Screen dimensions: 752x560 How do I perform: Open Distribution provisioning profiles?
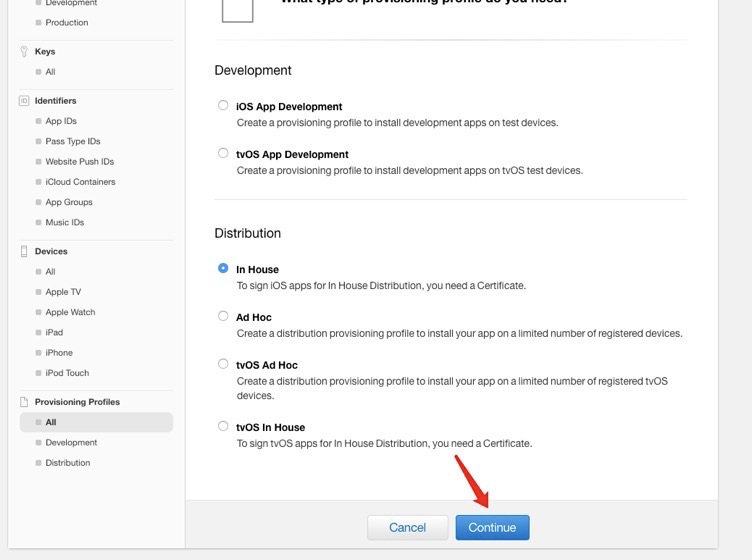(68, 463)
